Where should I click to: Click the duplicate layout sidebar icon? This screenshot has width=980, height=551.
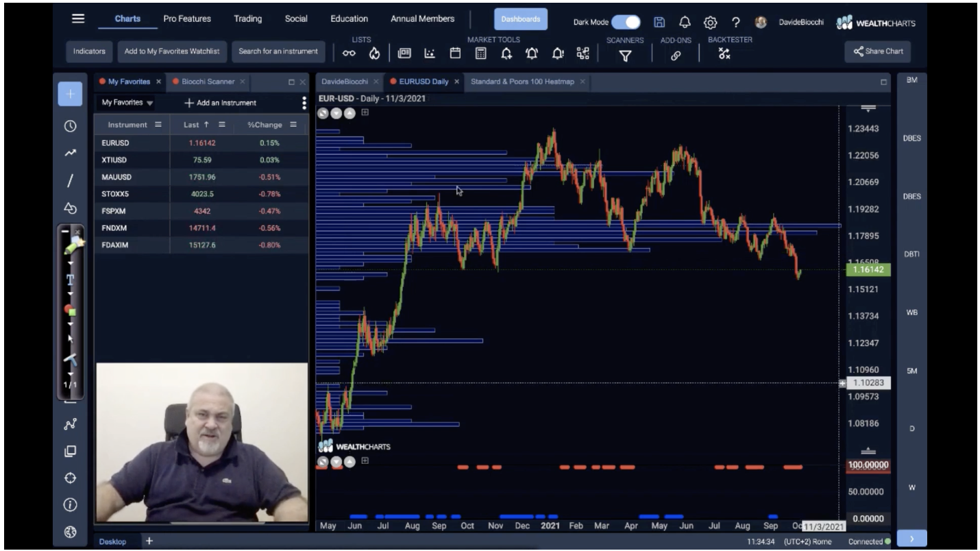[70, 451]
